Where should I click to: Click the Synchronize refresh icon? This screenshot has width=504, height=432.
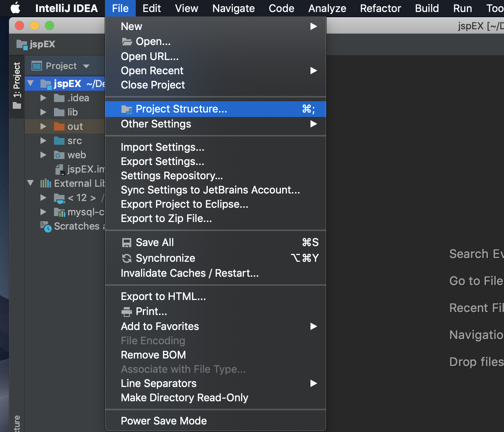point(127,258)
